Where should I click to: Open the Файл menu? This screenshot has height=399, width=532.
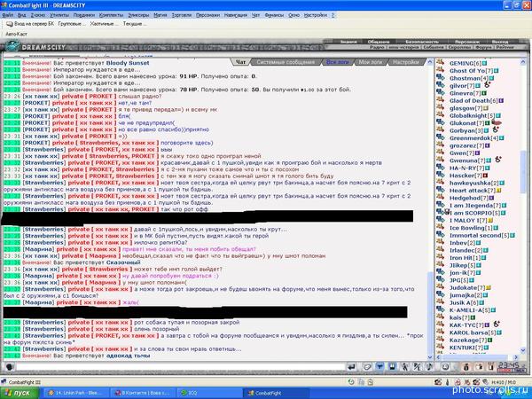pos(7,15)
